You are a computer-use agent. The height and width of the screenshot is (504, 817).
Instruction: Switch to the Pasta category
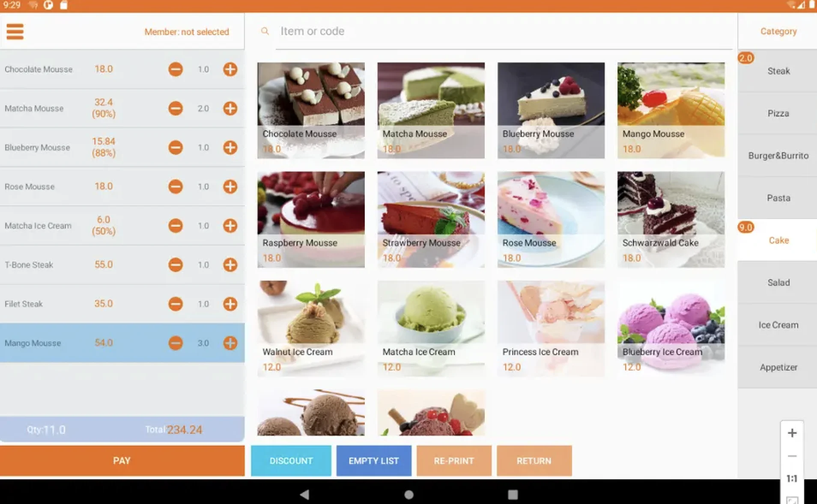778,198
